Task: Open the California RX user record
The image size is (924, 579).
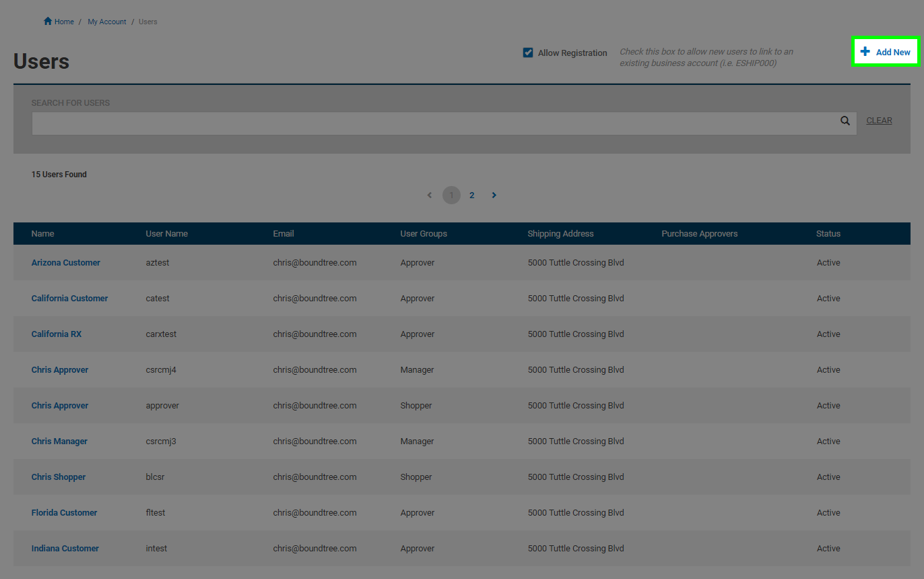Action: (57, 334)
